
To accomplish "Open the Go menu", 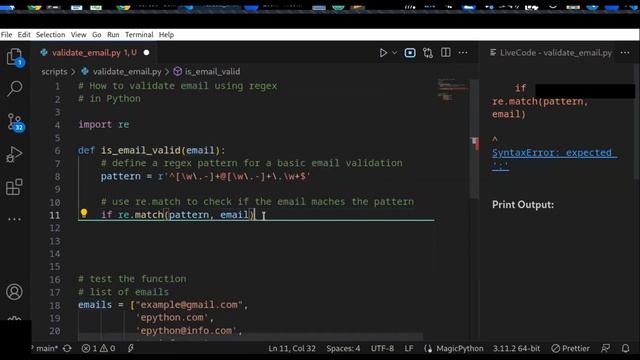I will tap(97, 35).
